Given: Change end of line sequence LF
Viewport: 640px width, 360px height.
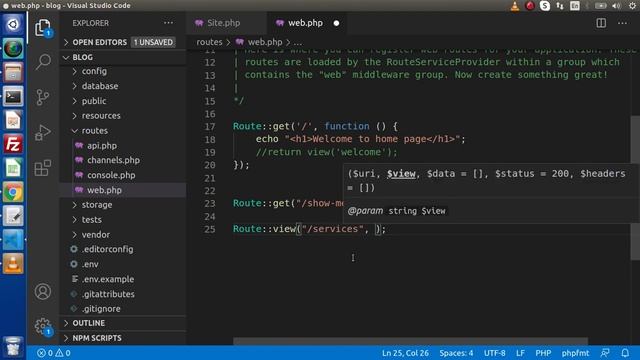Looking at the screenshot, I should click(520, 353).
